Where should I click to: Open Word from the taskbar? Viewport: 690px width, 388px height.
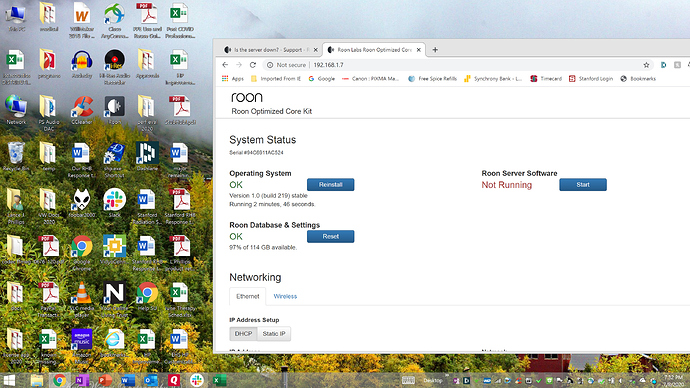point(128,380)
